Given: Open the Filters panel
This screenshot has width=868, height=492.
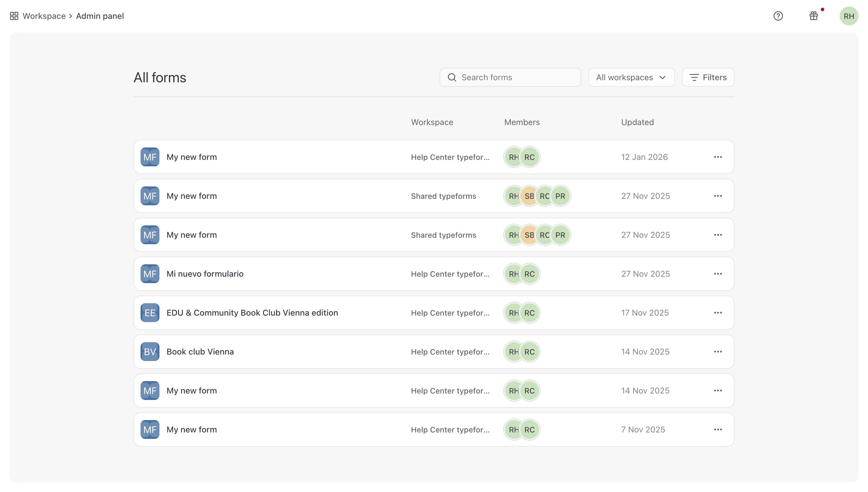Looking at the screenshot, I should click(708, 77).
